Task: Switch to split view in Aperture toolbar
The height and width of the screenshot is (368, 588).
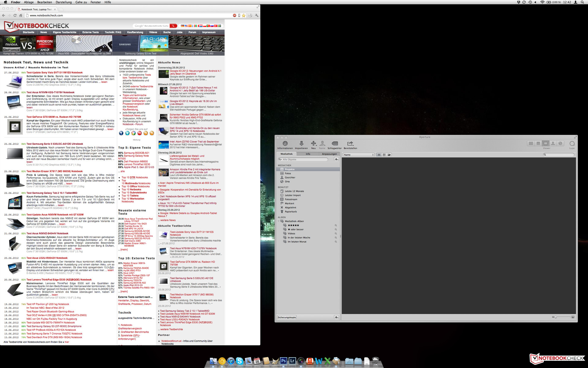Action: [538, 143]
